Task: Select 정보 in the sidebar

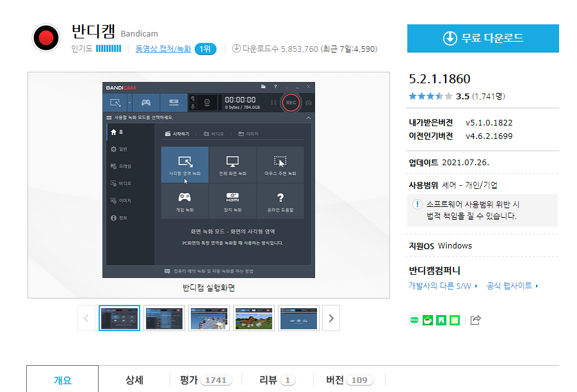Action: point(130,218)
